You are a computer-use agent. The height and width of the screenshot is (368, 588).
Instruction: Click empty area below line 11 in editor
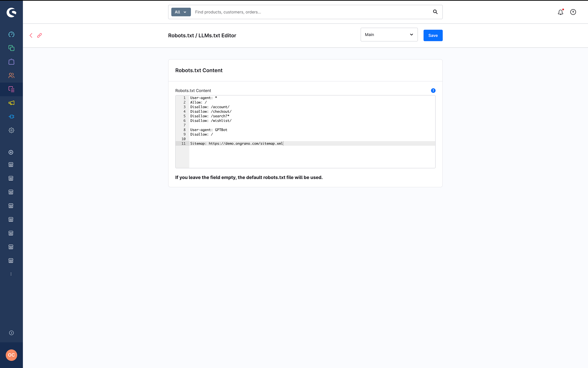click(312, 157)
